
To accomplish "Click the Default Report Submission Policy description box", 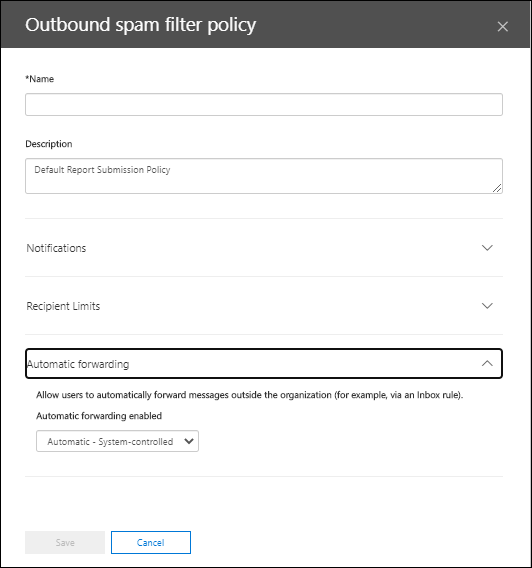I will (x=264, y=176).
